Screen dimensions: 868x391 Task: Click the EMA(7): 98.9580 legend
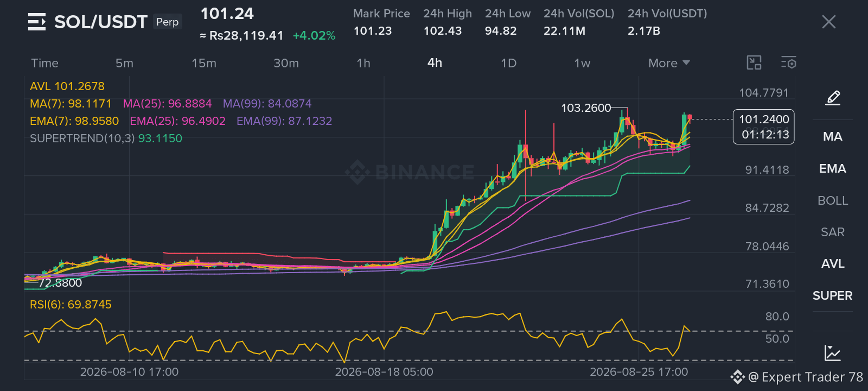pyautogui.click(x=74, y=121)
